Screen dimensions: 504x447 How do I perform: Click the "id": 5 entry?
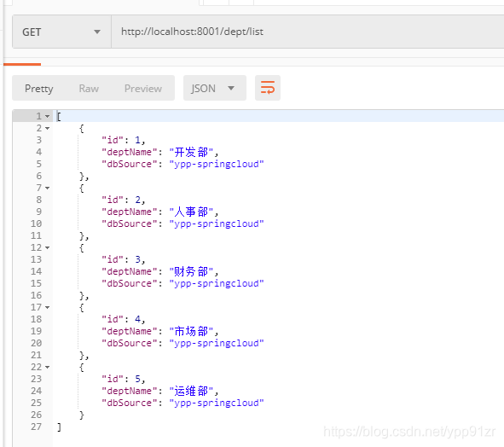pos(124,379)
